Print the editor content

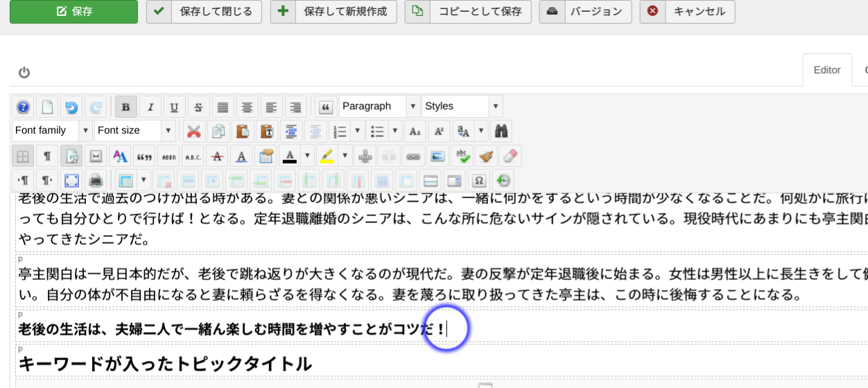tap(96, 180)
